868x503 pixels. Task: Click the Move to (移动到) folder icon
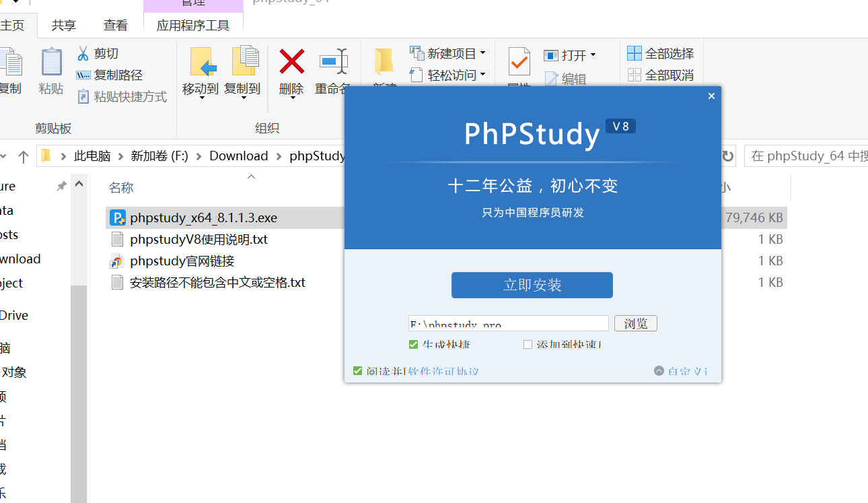(x=202, y=62)
